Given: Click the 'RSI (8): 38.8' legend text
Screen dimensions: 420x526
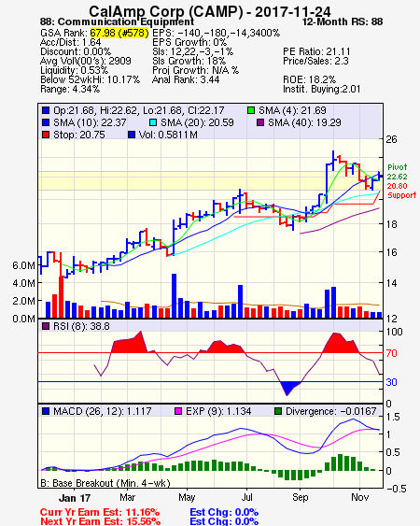Looking at the screenshot, I should click(x=81, y=326).
